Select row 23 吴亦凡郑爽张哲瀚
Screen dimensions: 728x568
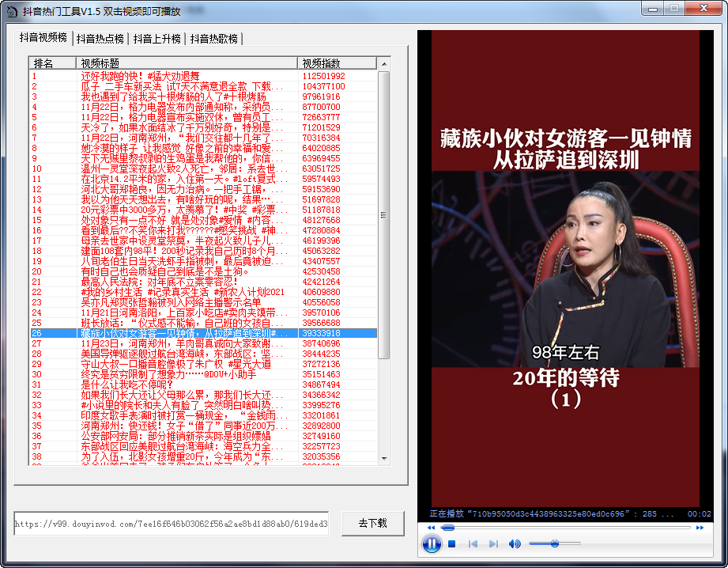[203, 302]
